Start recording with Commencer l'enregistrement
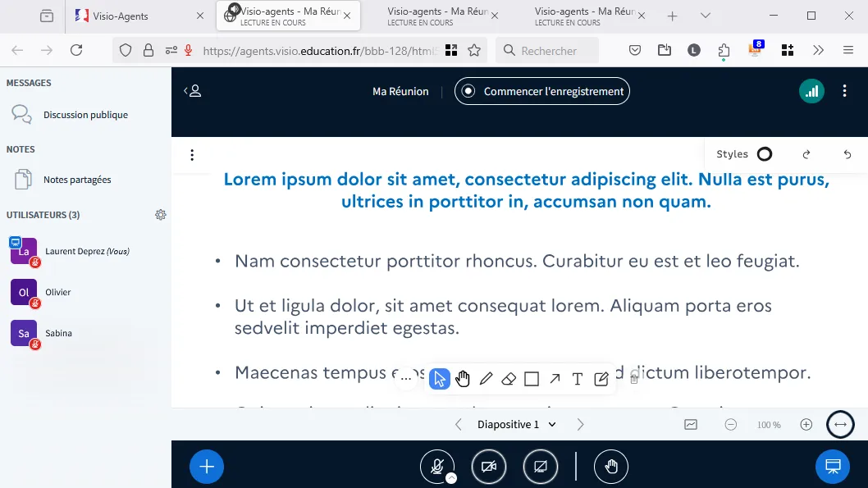Image resolution: width=868 pixels, height=488 pixels. pos(542,91)
